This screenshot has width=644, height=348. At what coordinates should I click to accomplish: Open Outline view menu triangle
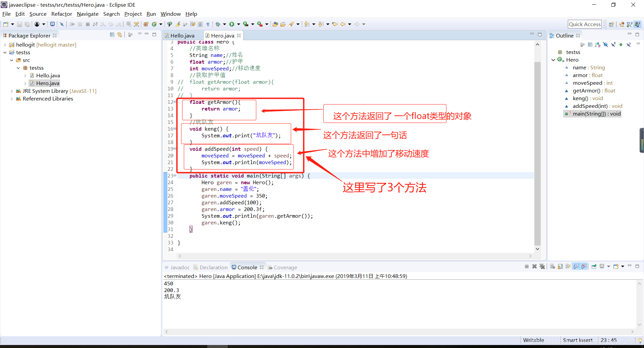click(x=638, y=44)
